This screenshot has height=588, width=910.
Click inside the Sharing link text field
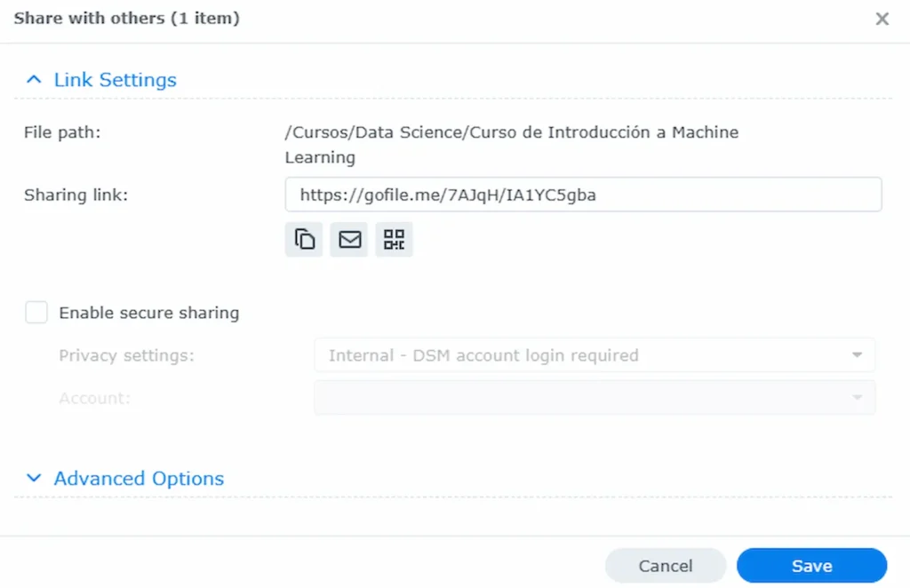(582, 195)
